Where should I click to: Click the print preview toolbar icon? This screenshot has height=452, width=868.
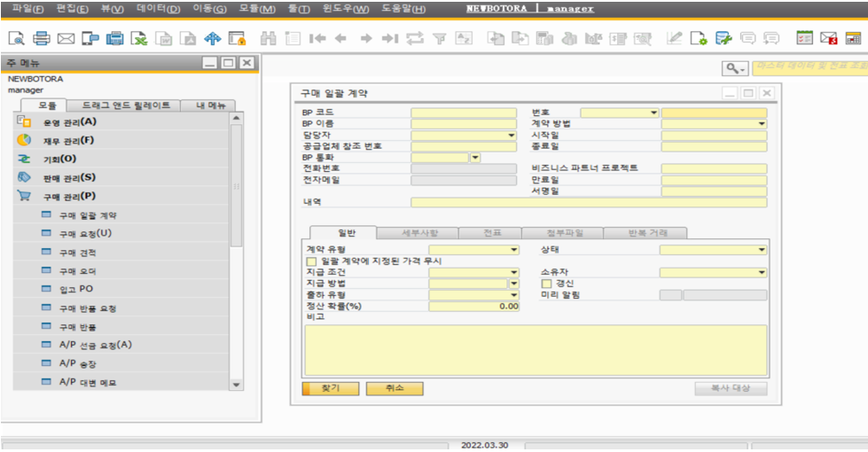[x=17, y=38]
